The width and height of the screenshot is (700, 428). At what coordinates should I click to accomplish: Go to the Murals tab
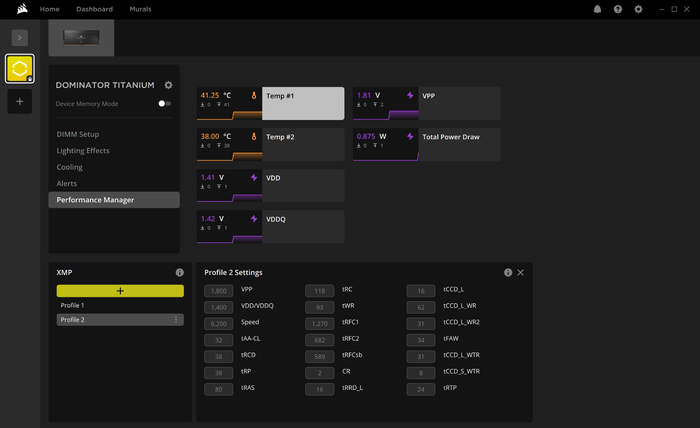click(x=140, y=9)
